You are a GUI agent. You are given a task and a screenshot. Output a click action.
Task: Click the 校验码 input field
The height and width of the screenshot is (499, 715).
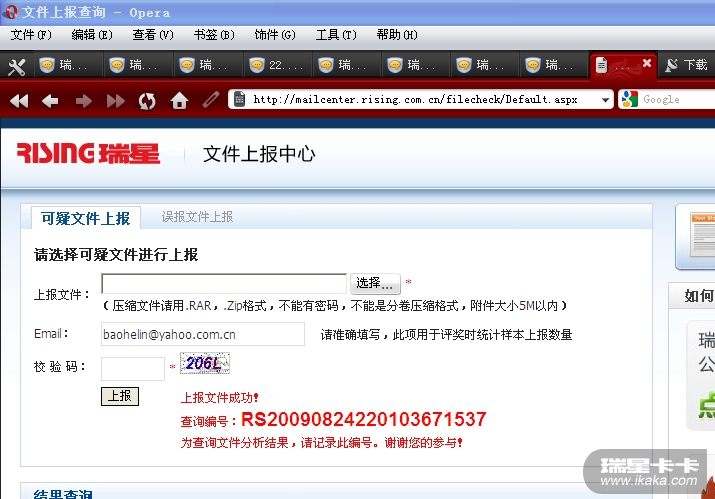[x=133, y=369]
